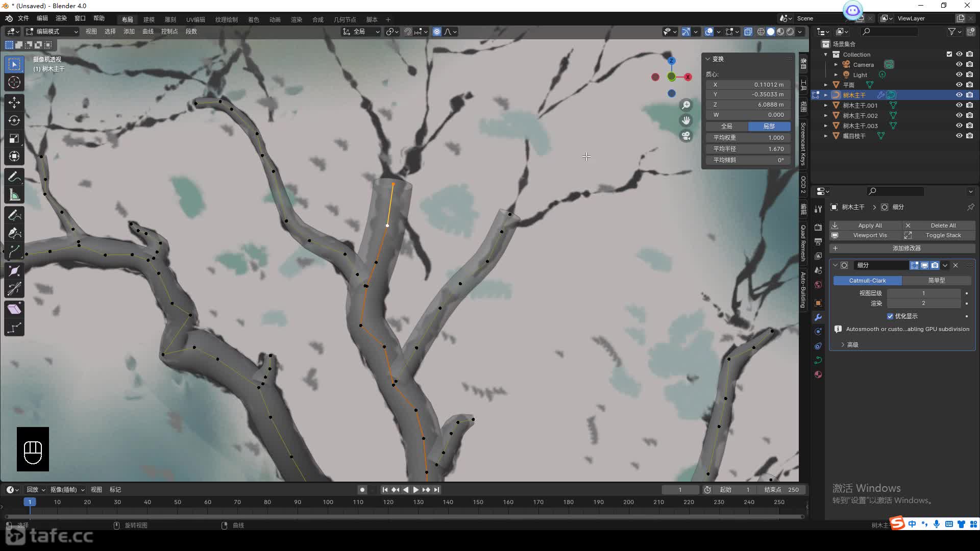This screenshot has width=980, height=551.
Task: Click the viewport zoom icon
Action: point(686,105)
